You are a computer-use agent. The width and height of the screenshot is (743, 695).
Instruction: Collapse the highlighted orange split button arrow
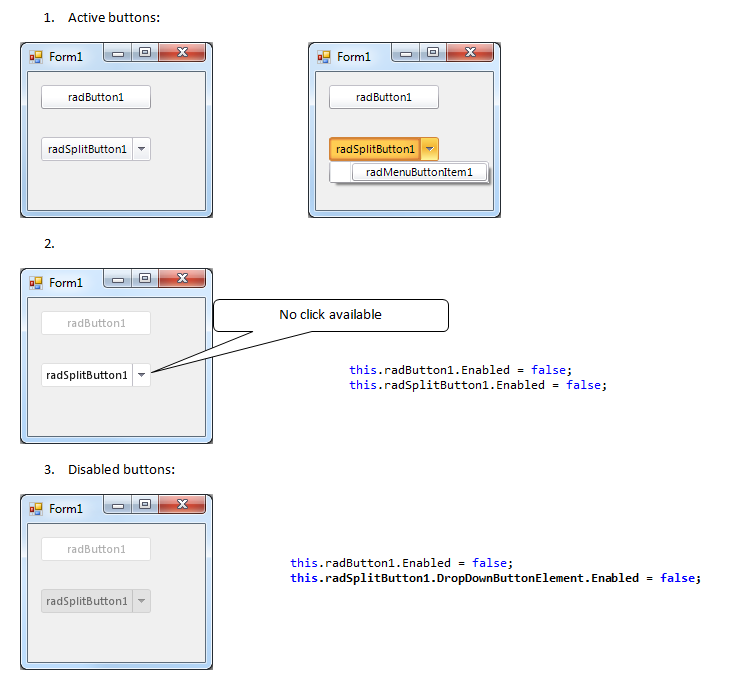point(429,149)
